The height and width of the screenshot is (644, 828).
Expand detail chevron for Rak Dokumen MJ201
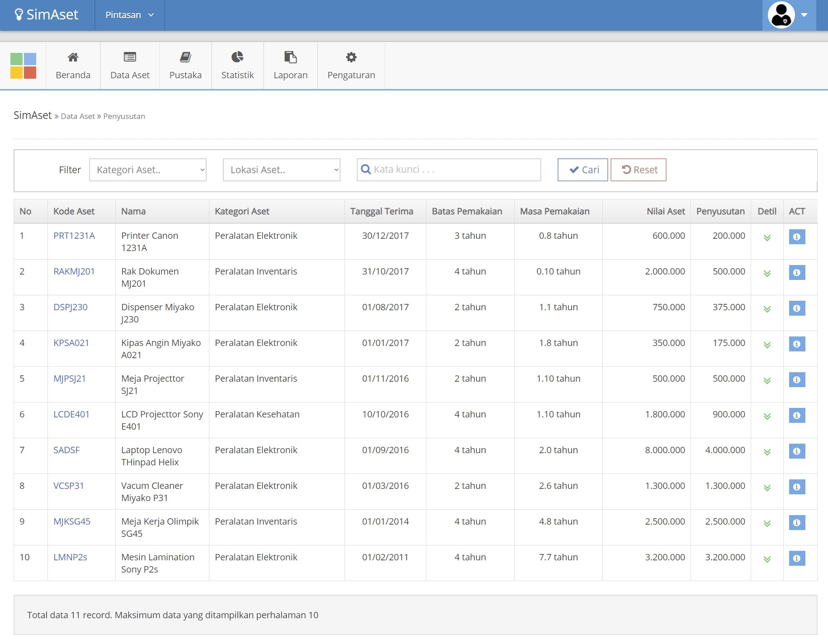tap(767, 274)
